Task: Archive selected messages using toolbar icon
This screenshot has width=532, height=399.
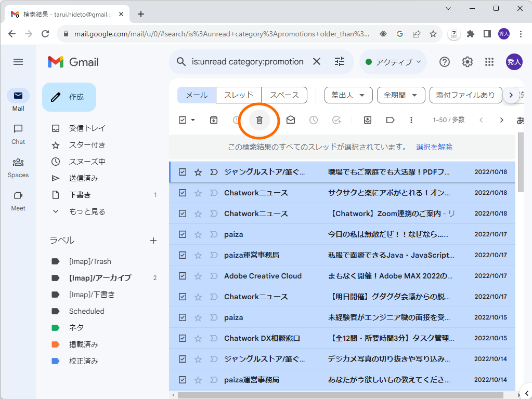Action: (x=213, y=119)
